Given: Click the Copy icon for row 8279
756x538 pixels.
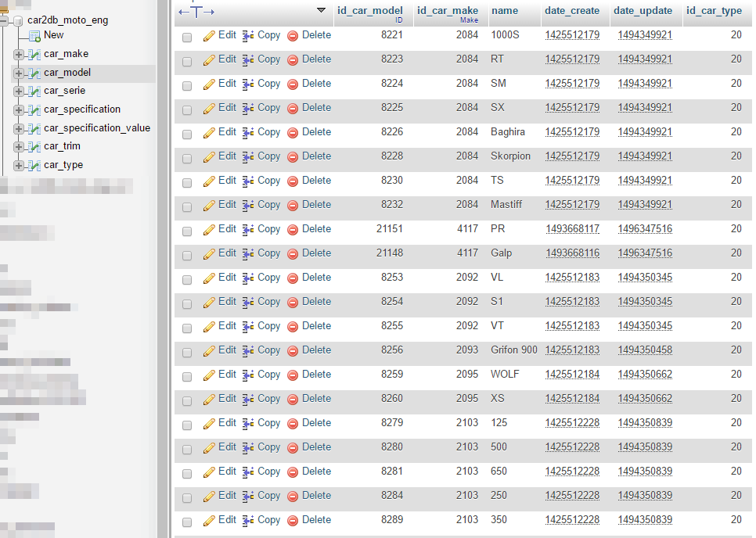Looking at the screenshot, I should coord(248,424).
